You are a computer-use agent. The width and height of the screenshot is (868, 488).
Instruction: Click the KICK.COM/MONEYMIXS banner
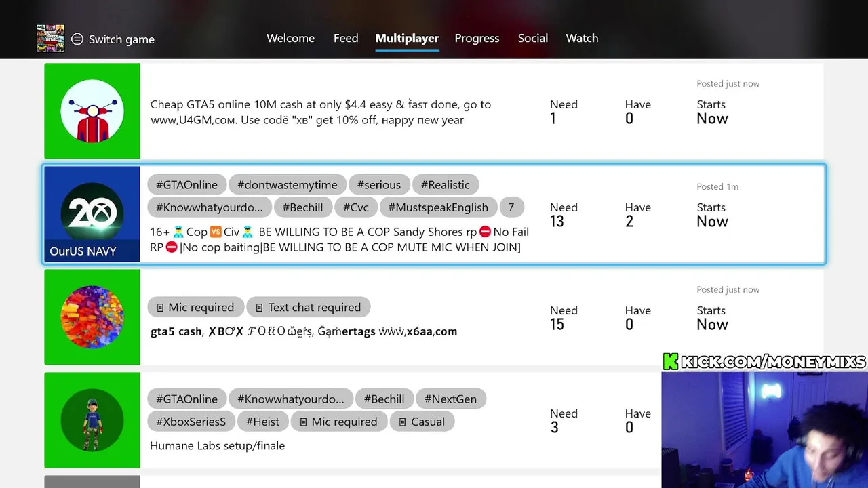765,362
